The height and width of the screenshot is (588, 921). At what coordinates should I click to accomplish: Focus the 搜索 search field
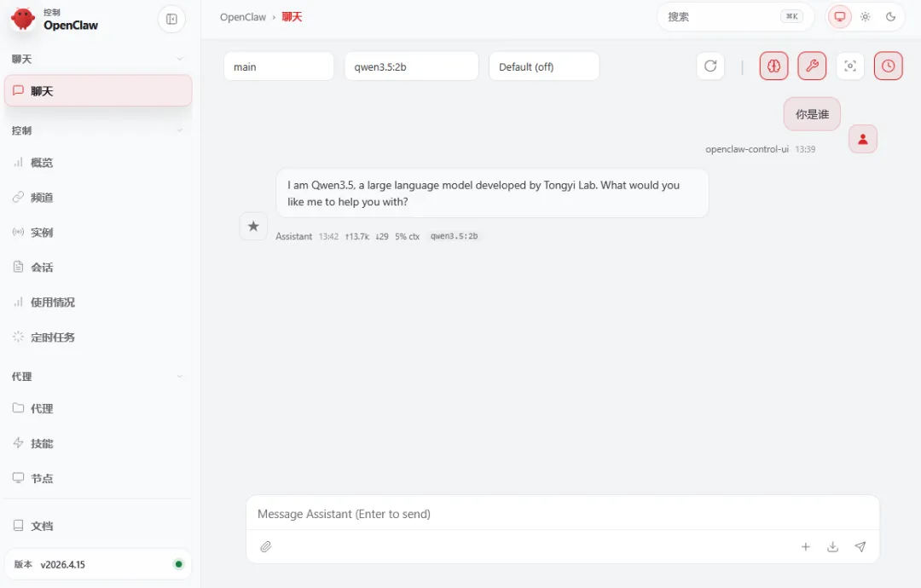[x=735, y=16]
